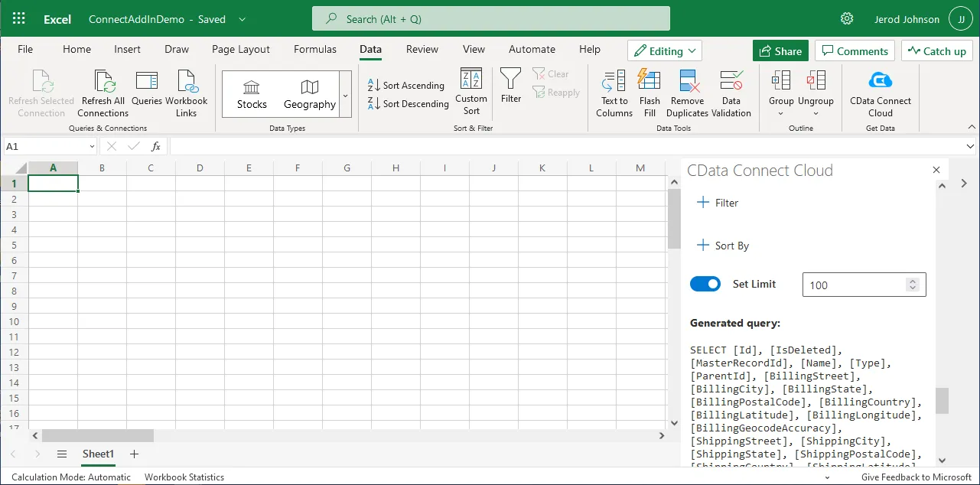980x485 pixels.
Task: Expand the Name Box dropdown arrow
Action: [92, 146]
